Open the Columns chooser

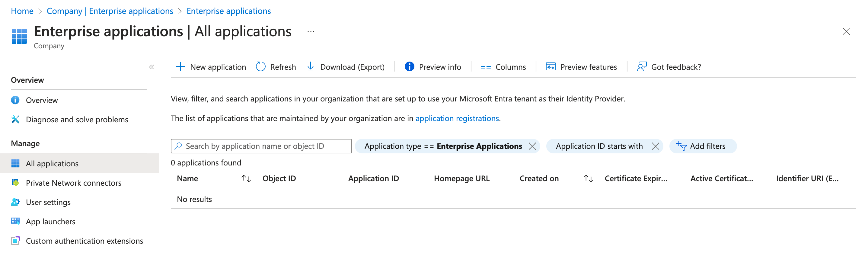point(503,67)
